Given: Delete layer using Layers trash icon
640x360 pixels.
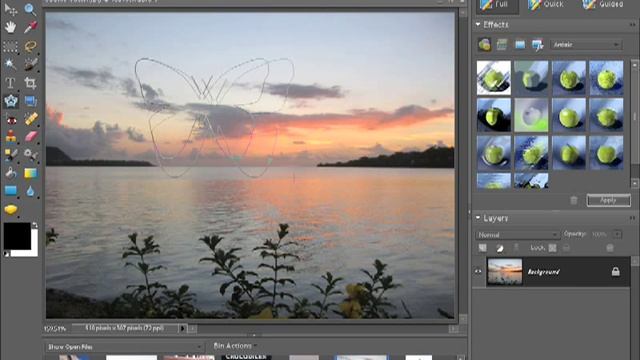Looking at the screenshot, I should point(610,248).
